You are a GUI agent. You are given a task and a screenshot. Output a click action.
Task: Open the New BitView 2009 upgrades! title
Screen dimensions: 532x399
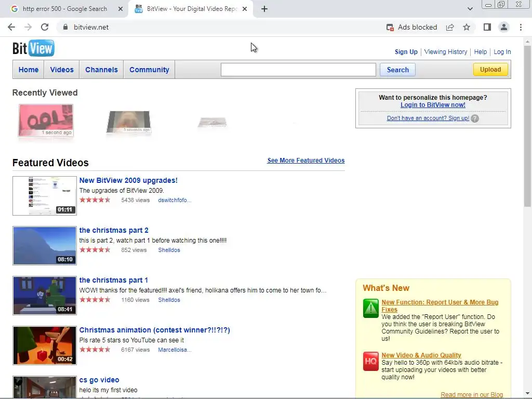pos(128,180)
